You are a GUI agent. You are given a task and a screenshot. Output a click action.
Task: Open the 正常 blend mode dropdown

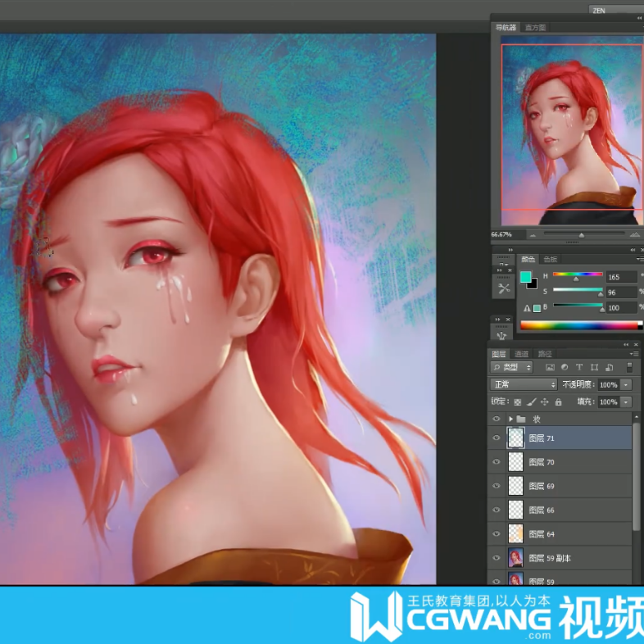[x=524, y=384]
